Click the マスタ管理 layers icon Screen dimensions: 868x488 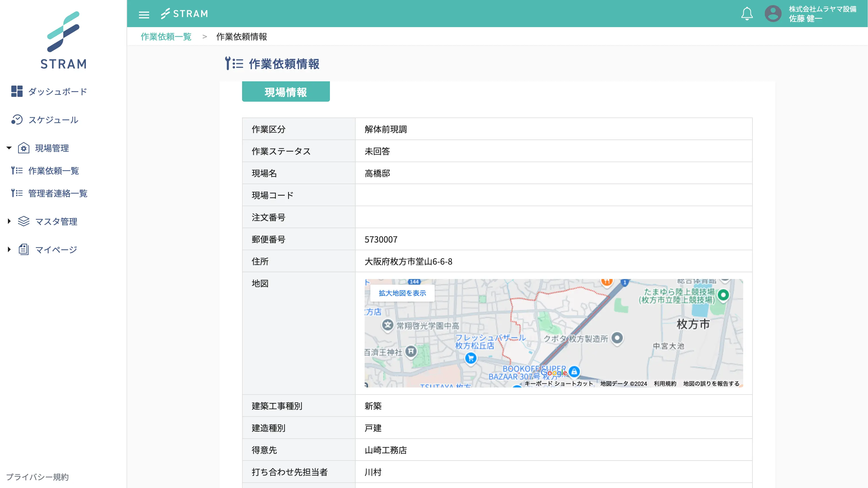(x=24, y=221)
